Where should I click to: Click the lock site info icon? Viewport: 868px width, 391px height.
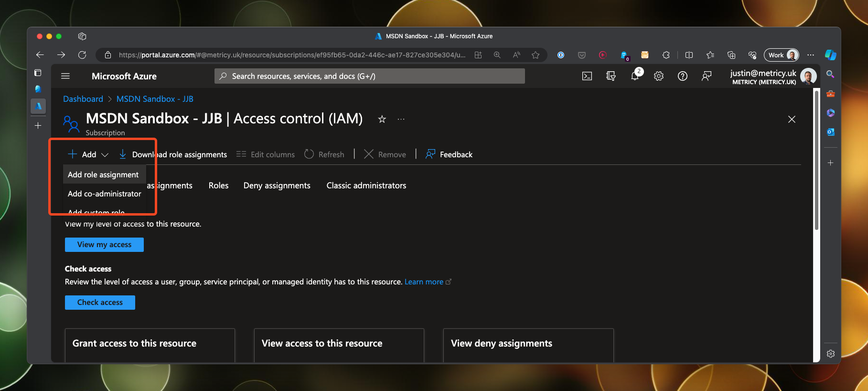(x=108, y=55)
